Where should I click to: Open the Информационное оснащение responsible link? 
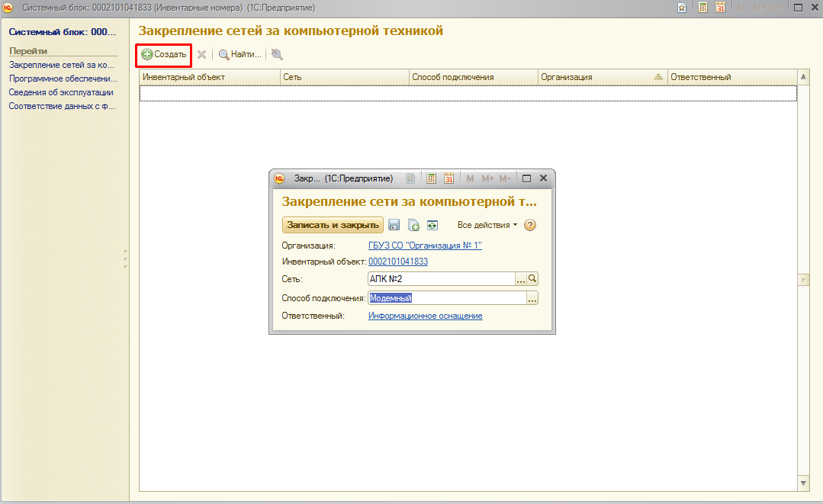(x=425, y=316)
